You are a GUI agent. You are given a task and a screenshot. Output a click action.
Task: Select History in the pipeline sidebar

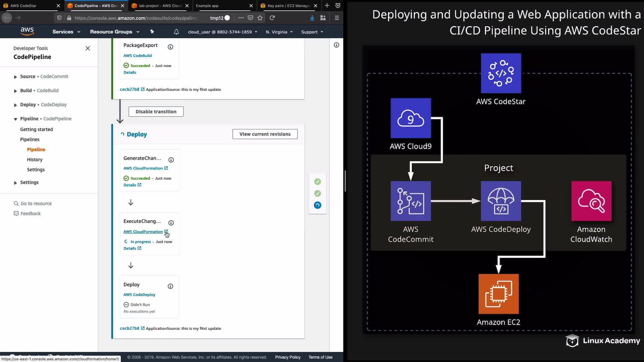pos(35,160)
